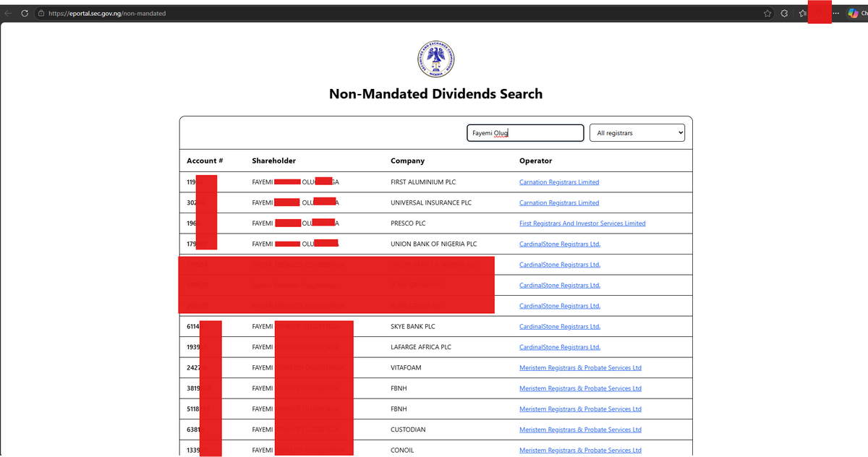Open the browser Extensions puzzle icon
This screenshot has width=868, height=457.
coord(785,13)
